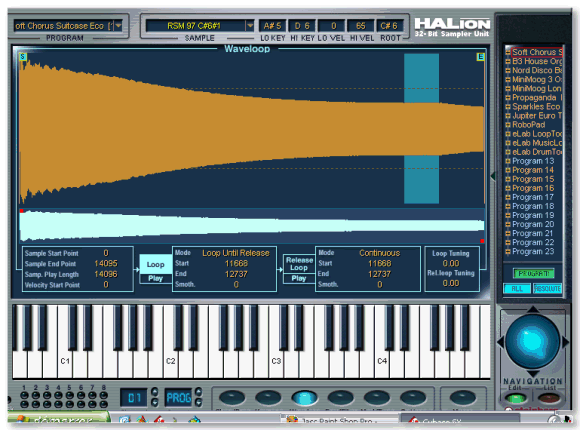
Task: Open the Sample name dropdown arrow
Action: coord(250,26)
